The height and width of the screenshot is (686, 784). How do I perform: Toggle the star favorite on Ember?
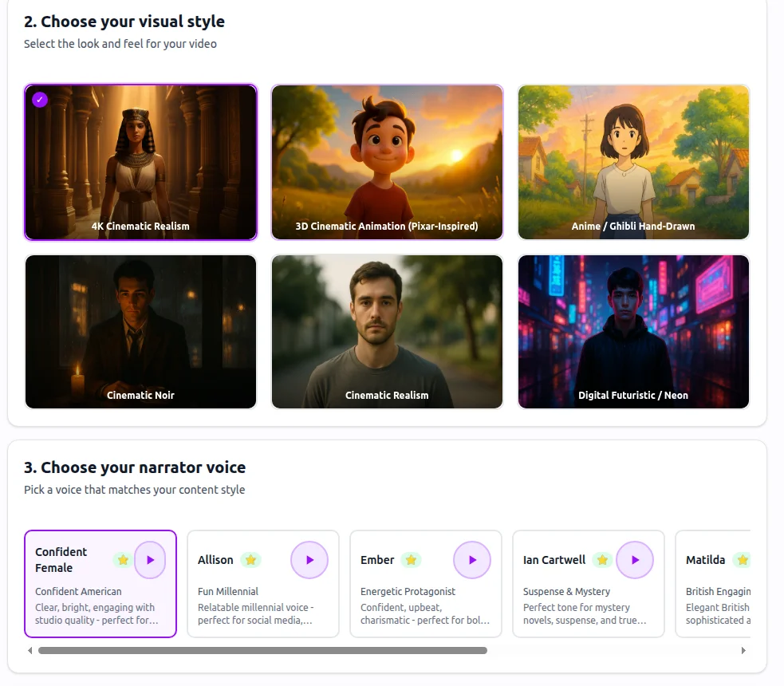click(x=412, y=560)
